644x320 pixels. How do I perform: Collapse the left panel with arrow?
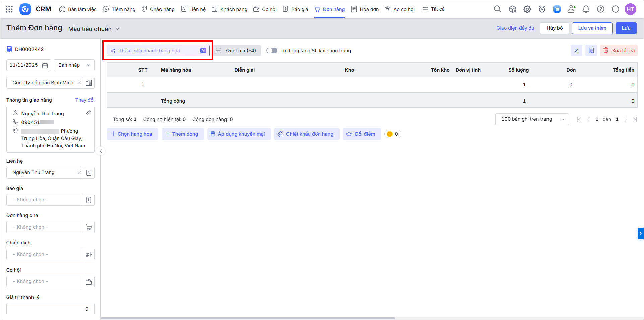(x=101, y=151)
